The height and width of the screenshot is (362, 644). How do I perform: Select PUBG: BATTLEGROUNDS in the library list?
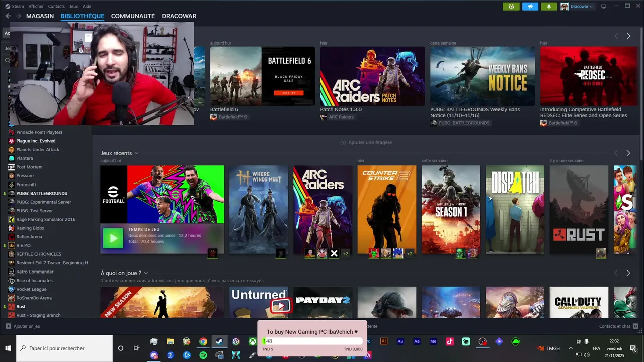(x=41, y=193)
